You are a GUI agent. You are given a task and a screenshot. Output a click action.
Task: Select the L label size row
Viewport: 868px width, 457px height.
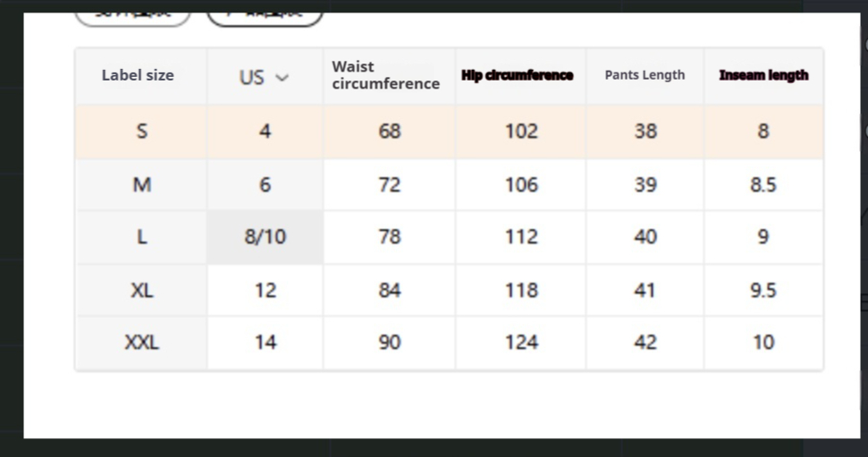(141, 237)
